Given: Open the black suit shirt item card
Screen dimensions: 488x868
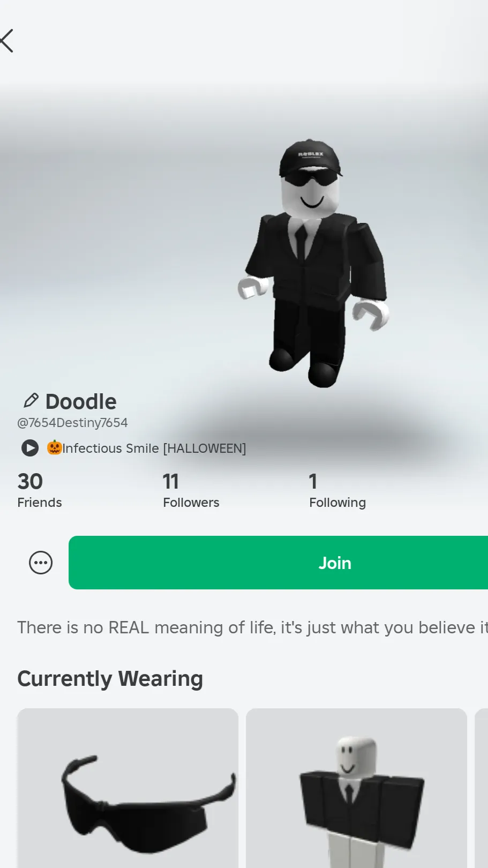Looking at the screenshot, I should click(x=356, y=788).
